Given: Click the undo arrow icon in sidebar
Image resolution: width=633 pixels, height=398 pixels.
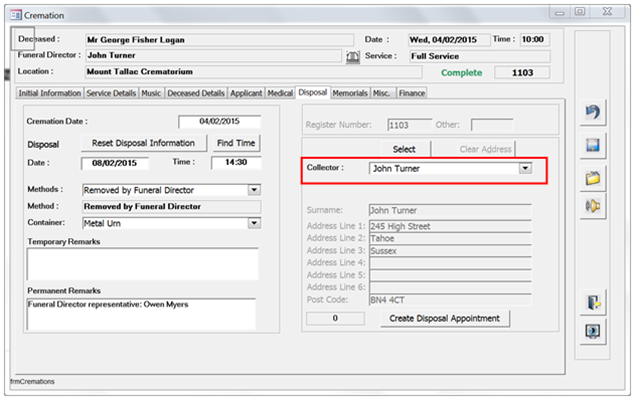Looking at the screenshot, I should click(x=593, y=112).
